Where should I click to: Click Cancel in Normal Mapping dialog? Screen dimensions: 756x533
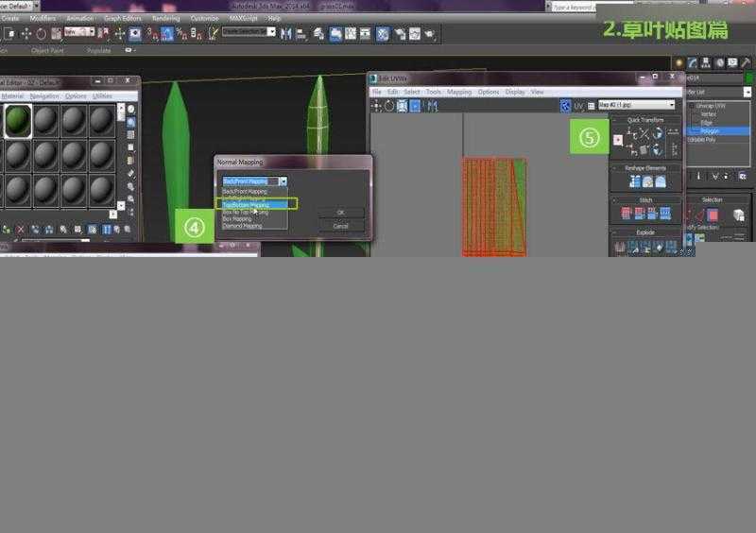pyautogui.click(x=340, y=226)
